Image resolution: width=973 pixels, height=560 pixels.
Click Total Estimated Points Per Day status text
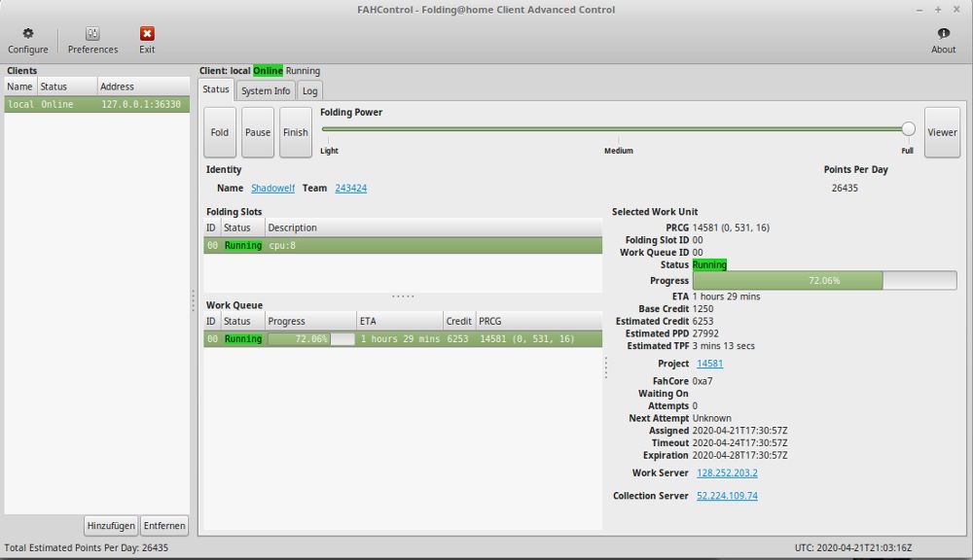[x=87, y=547]
